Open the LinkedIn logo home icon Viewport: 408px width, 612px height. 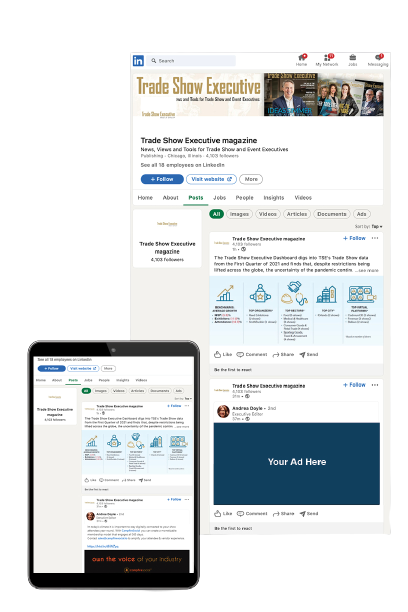(138, 60)
